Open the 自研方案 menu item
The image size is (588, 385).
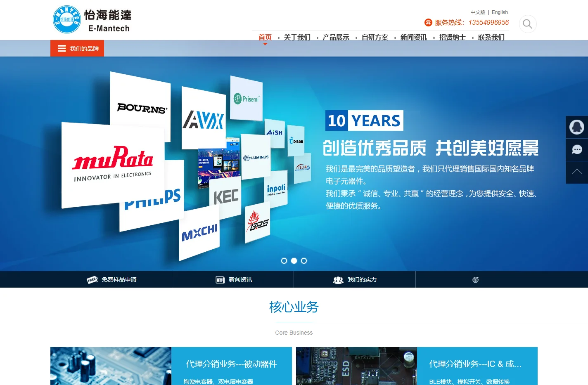[375, 37]
